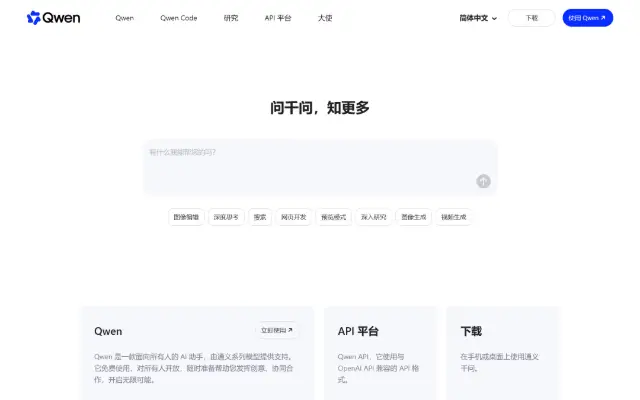640x400 pixels.
Task: Go to the 研究 nav item
Action: pos(231,18)
